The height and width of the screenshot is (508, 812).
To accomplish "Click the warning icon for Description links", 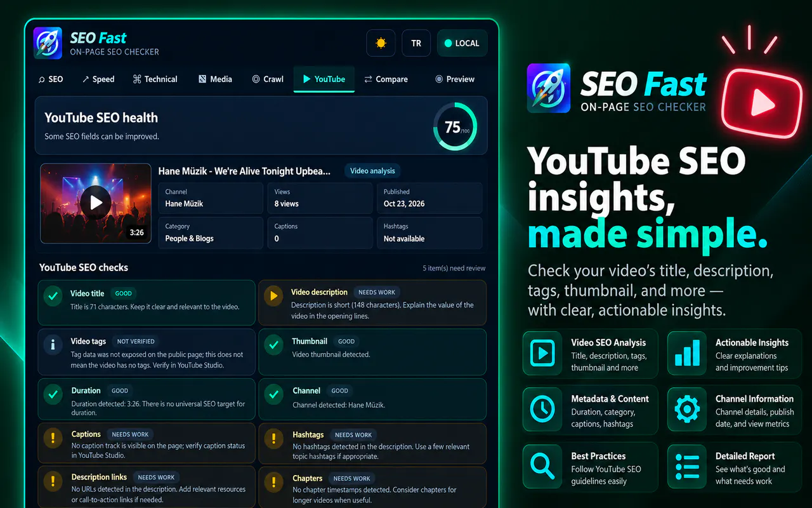I will (x=52, y=481).
